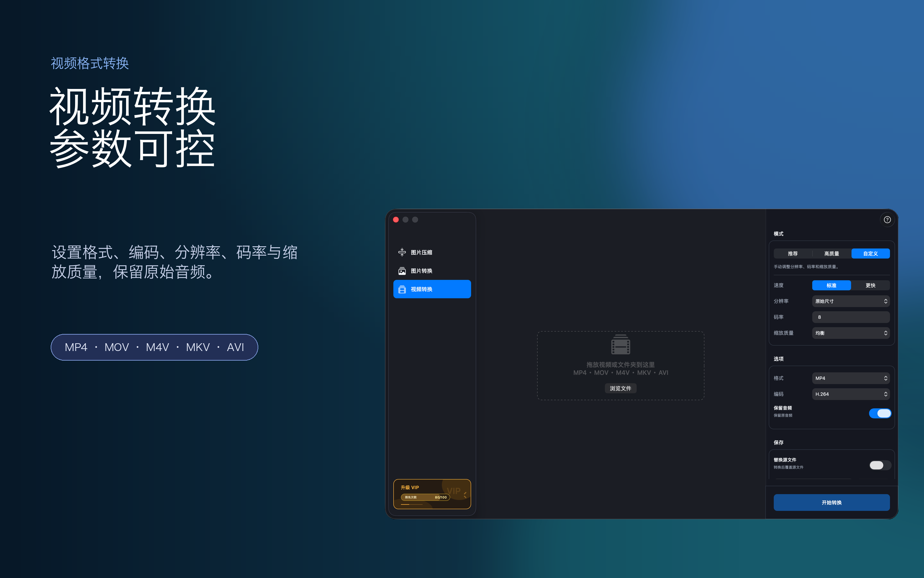This screenshot has height=578, width=924.
Task: Click the VIP badge arrow icon
Action: pos(465,495)
